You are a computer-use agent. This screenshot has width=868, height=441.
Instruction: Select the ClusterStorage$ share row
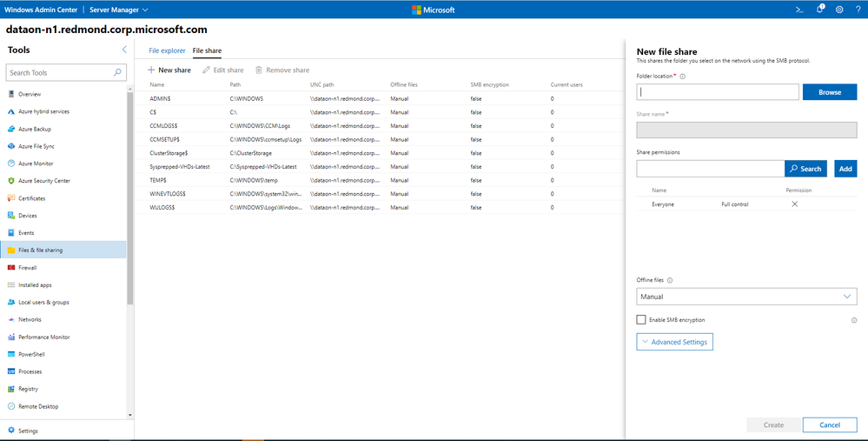tap(380, 153)
